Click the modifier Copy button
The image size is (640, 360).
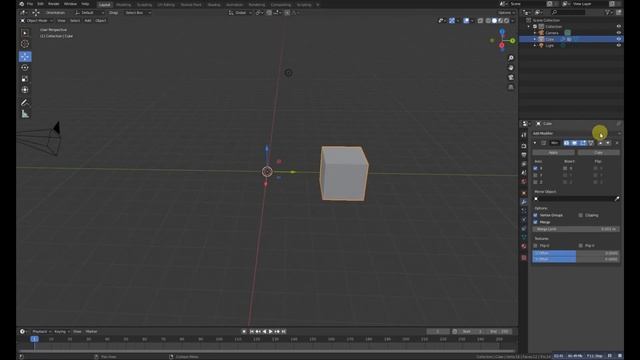coord(598,153)
